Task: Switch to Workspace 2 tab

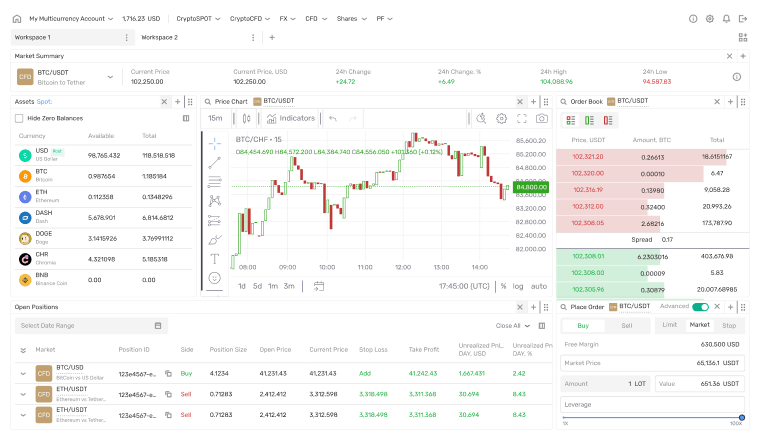Action: point(160,37)
